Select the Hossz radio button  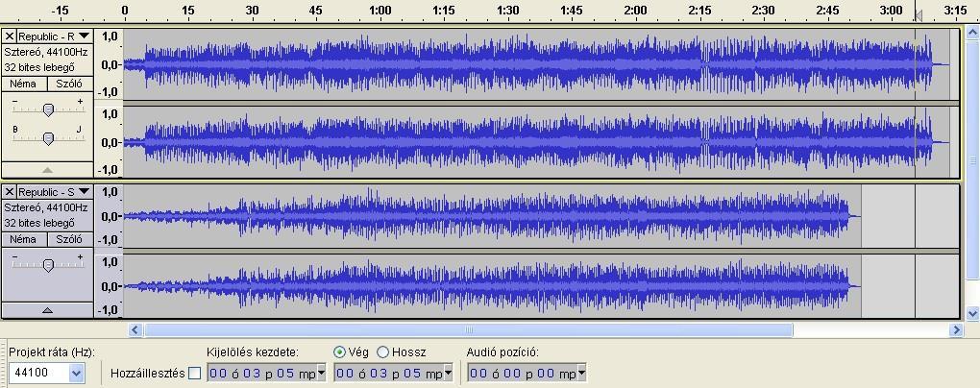click(x=383, y=352)
